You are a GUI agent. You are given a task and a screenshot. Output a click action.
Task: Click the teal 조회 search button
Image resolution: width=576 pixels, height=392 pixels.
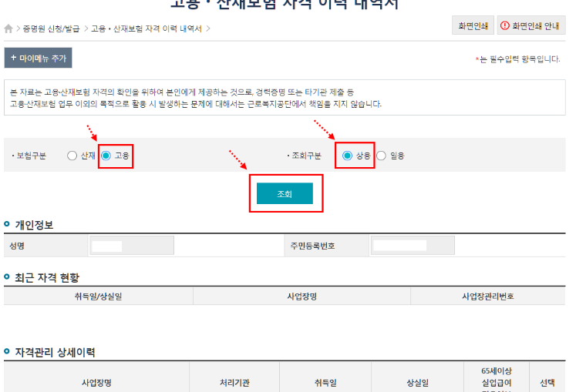point(285,193)
